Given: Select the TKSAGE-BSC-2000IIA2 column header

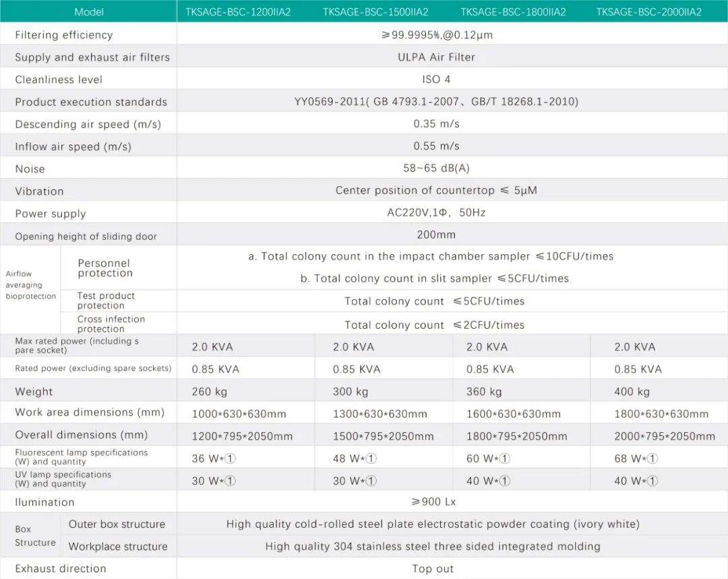Looking at the screenshot, I should [649, 12].
